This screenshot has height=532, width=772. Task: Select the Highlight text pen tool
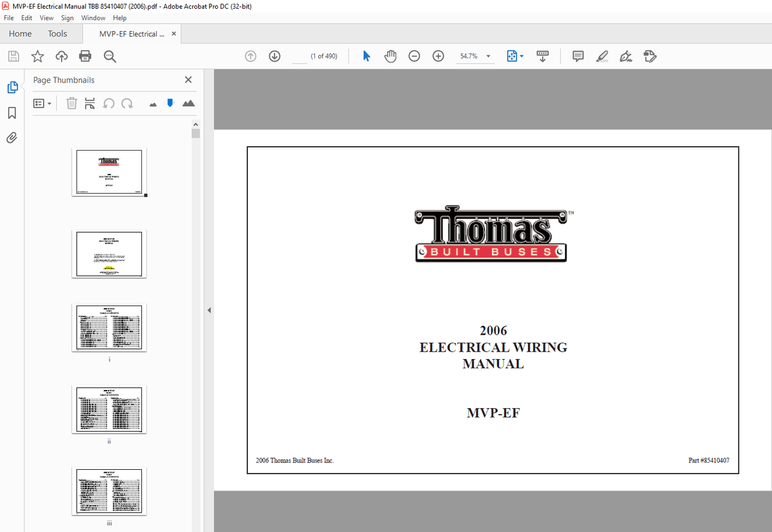(601, 57)
